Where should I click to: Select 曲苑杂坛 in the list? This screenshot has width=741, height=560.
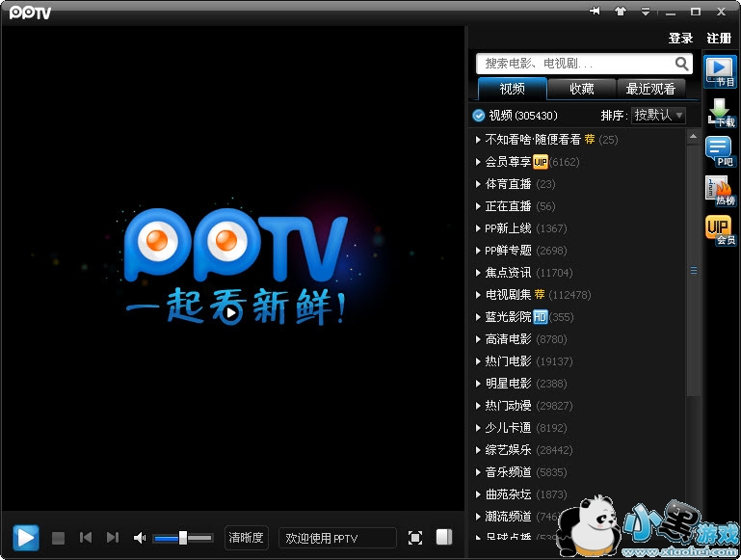point(509,494)
